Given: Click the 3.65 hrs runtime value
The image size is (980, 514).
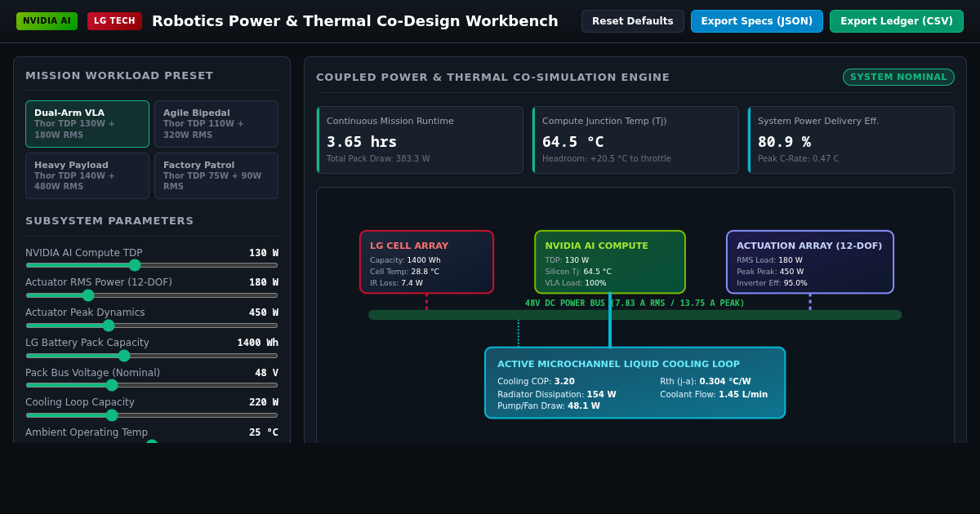Looking at the screenshot, I should click(362, 142).
